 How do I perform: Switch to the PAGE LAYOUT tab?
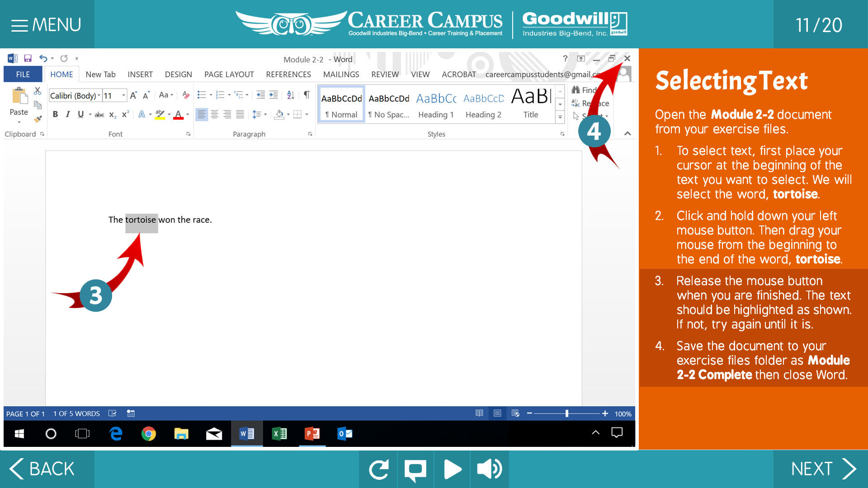pos(229,75)
